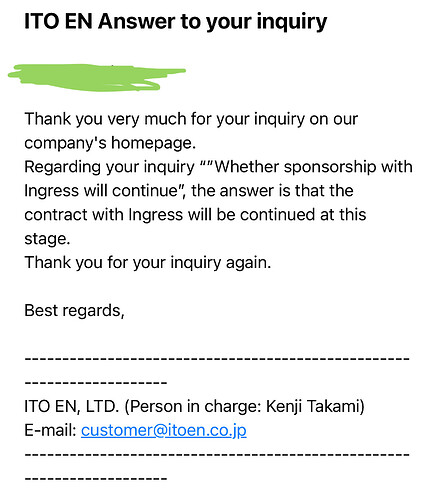
Task: Click the line "Thank you for your inquiry again."
Action: pos(148,263)
